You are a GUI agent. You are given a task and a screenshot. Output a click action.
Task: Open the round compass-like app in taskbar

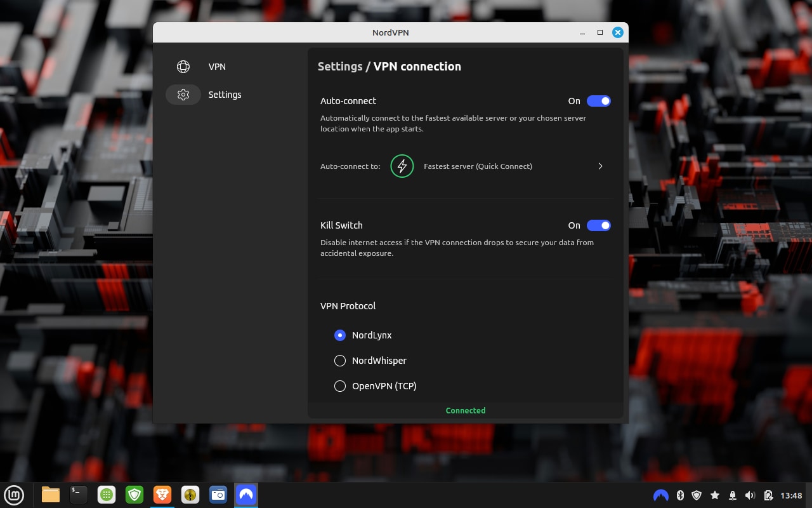(190, 495)
